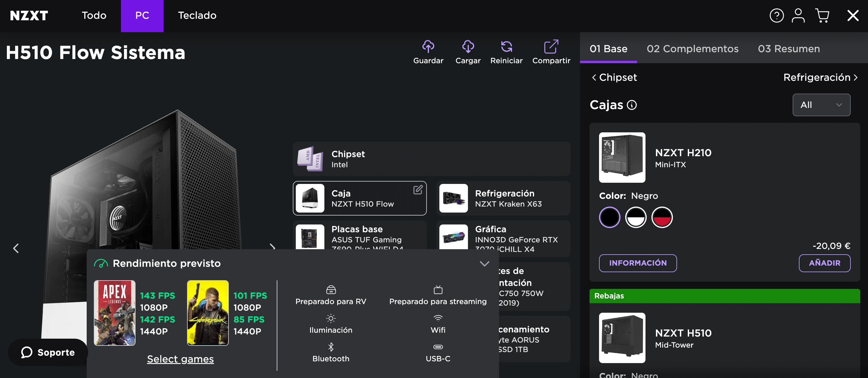The width and height of the screenshot is (868, 378).
Task: Click the info icon next to Cajas
Action: [x=632, y=105]
